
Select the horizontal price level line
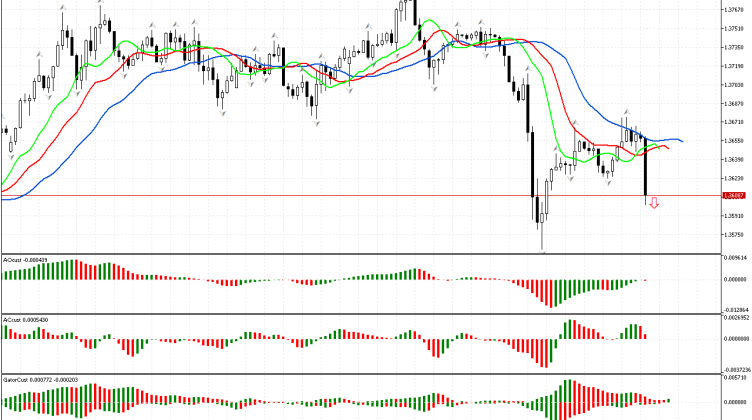tap(300, 195)
